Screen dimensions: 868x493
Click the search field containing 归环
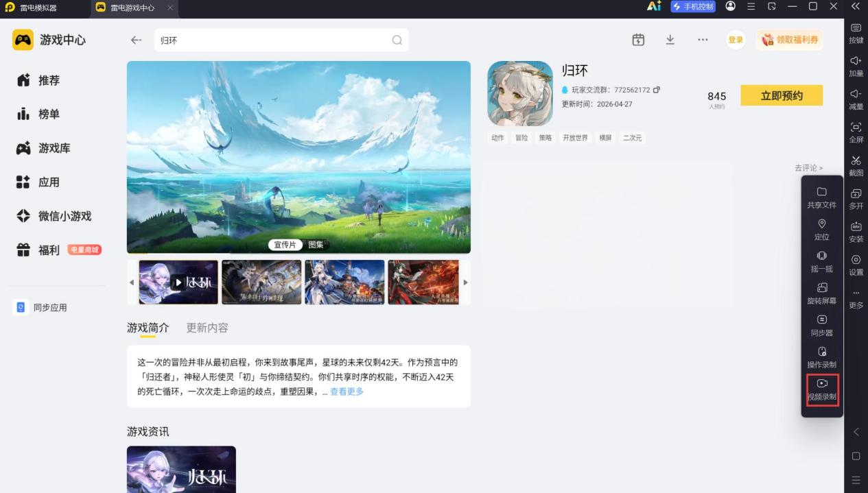(x=281, y=40)
